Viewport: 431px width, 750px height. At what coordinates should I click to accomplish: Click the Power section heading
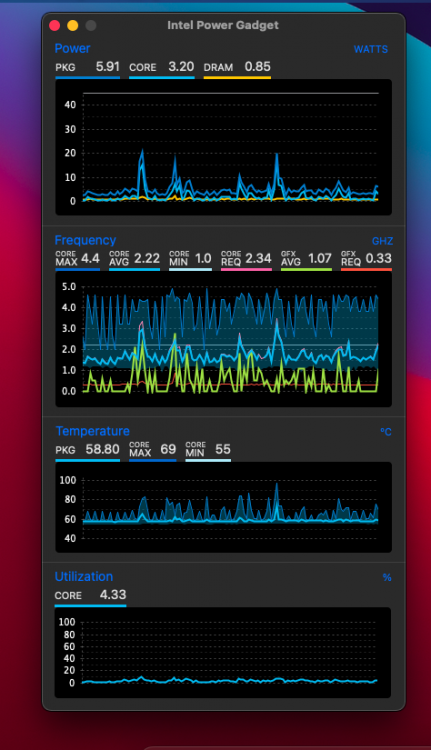pyautogui.click(x=72, y=48)
